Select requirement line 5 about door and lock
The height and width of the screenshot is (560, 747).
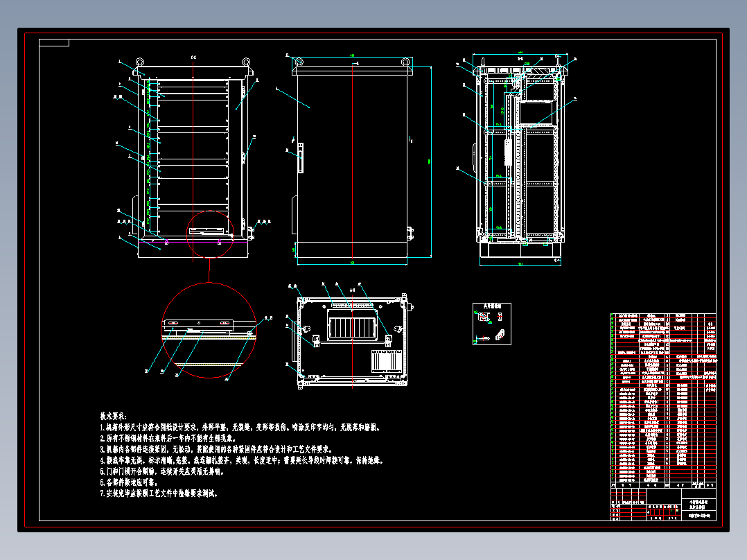(x=162, y=471)
